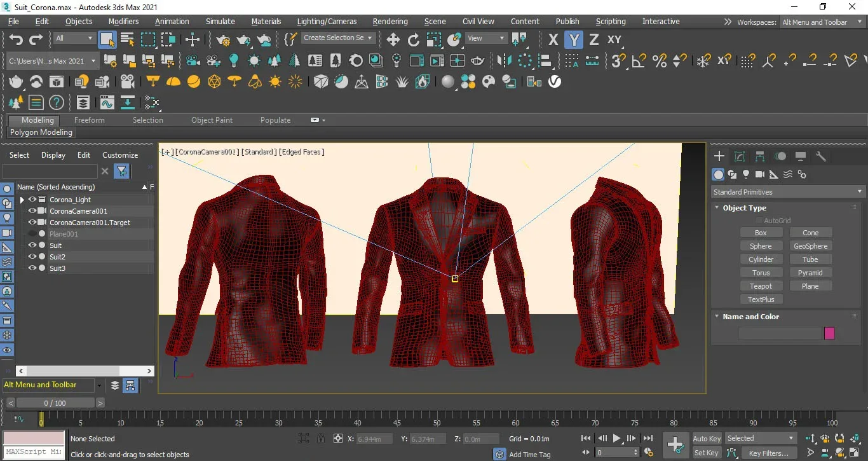Toggle 3D Snaps button
Image resolution: width=868 pixels, height=461 pixels.
617,60
